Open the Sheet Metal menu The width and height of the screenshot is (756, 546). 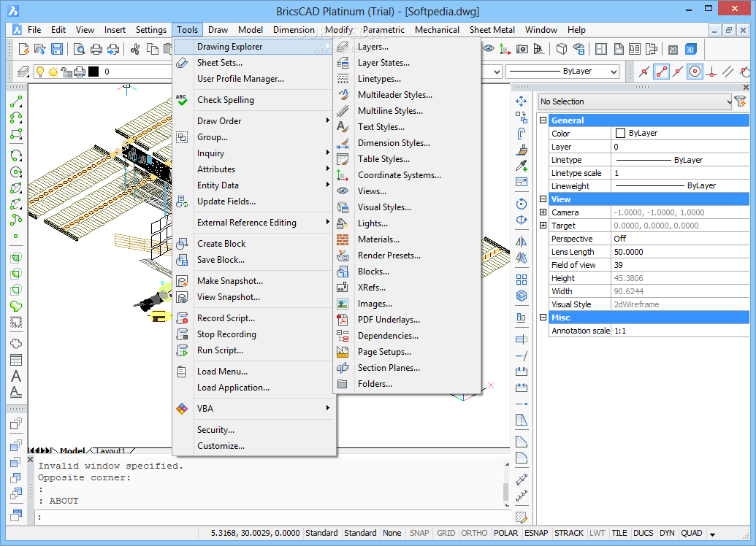[492, 30]
